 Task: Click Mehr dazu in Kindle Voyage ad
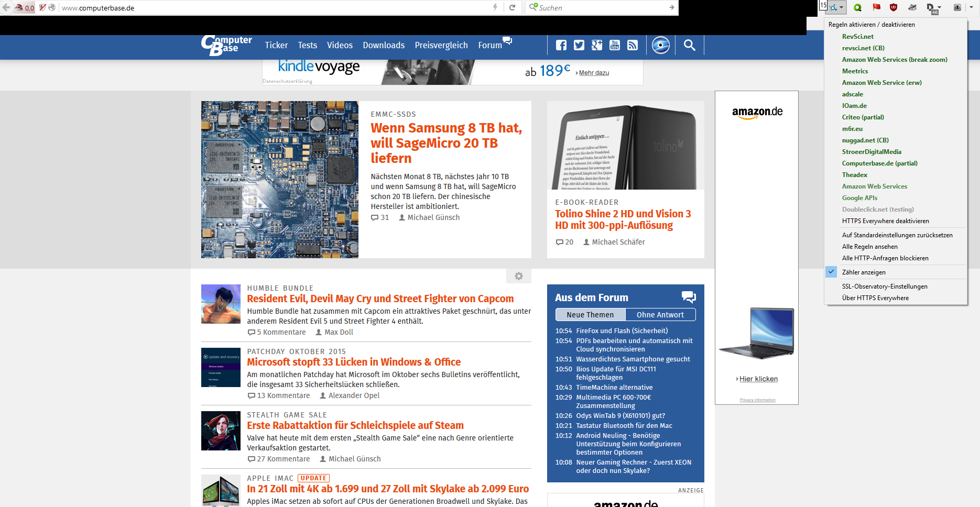point(594,73)
